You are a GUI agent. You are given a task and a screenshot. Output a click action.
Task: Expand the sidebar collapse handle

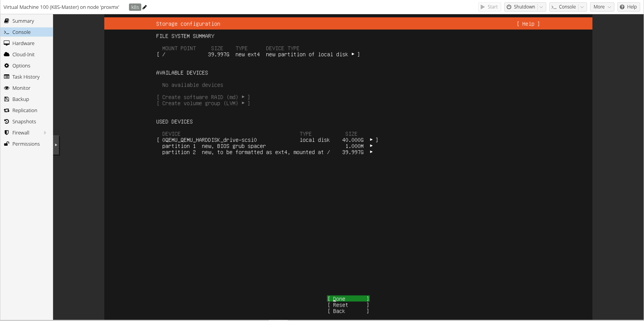[56, 145]
